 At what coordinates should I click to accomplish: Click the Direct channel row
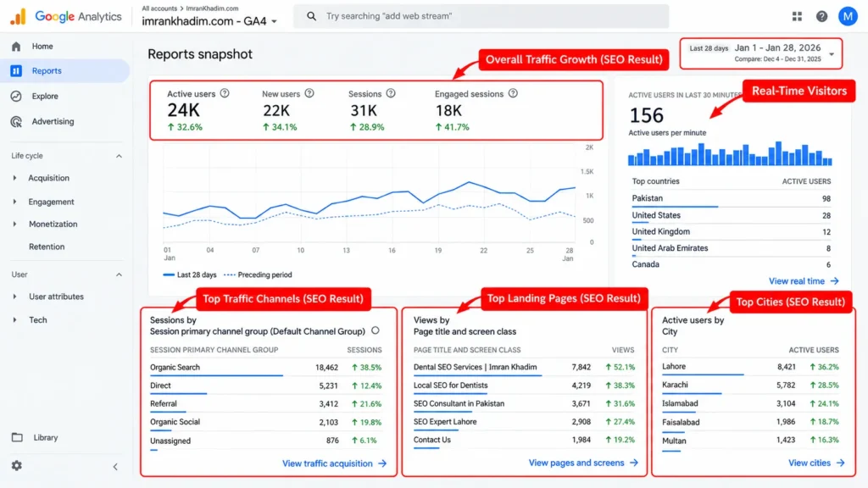click(265, 385)
